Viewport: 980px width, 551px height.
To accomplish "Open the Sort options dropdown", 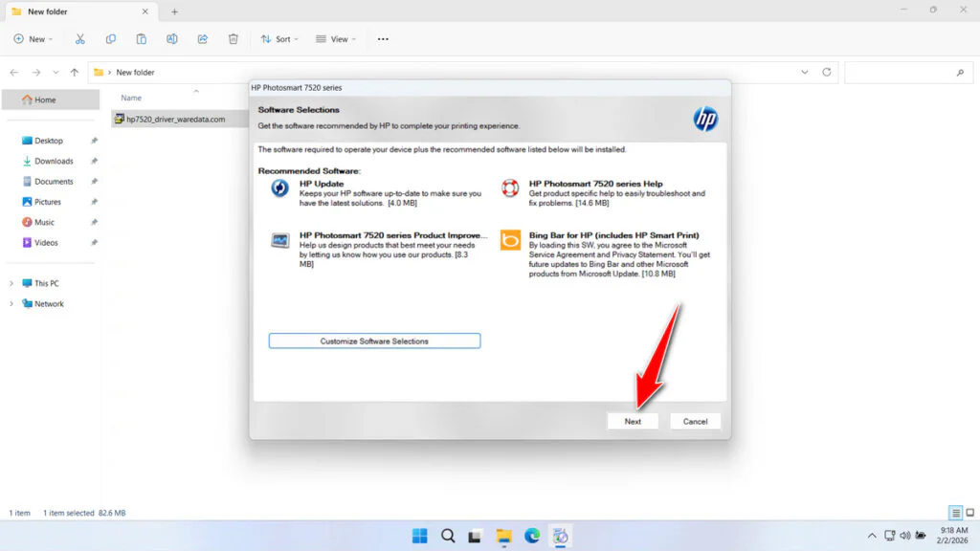I will coord(278,38).
